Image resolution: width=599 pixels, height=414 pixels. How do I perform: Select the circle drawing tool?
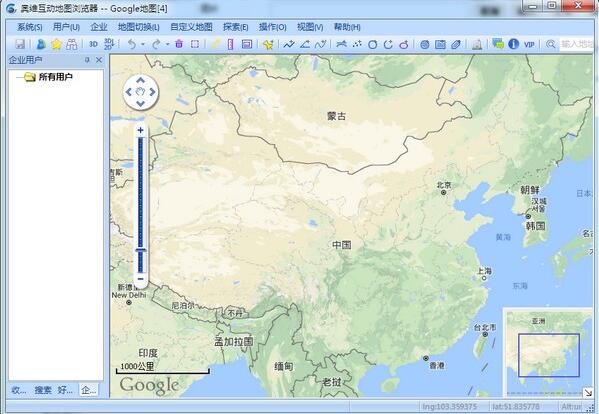click(372, 45)
